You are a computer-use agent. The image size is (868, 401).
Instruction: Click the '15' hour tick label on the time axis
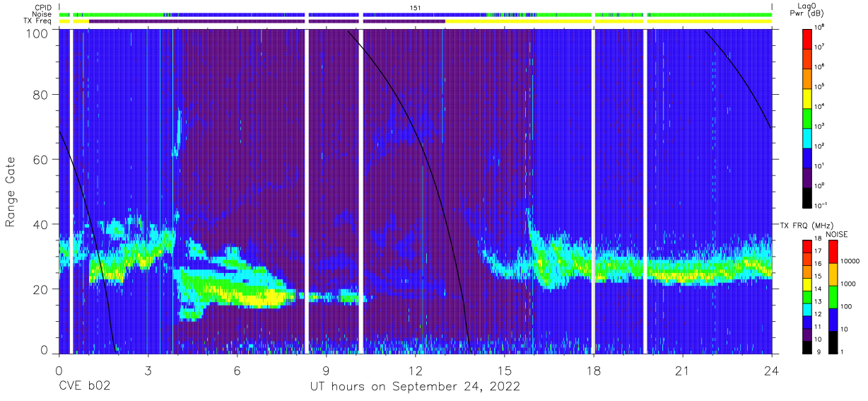(x=505, y=370)
